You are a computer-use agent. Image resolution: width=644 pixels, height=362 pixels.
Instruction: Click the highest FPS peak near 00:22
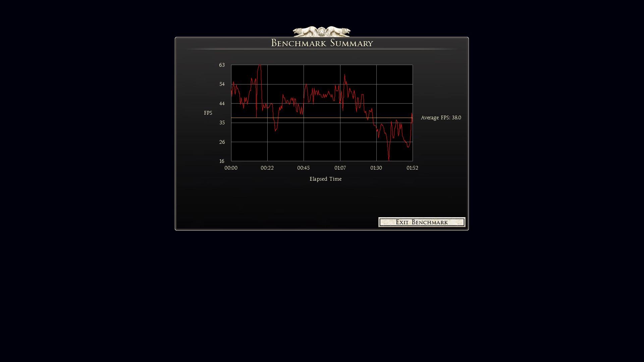click(260, 66)
